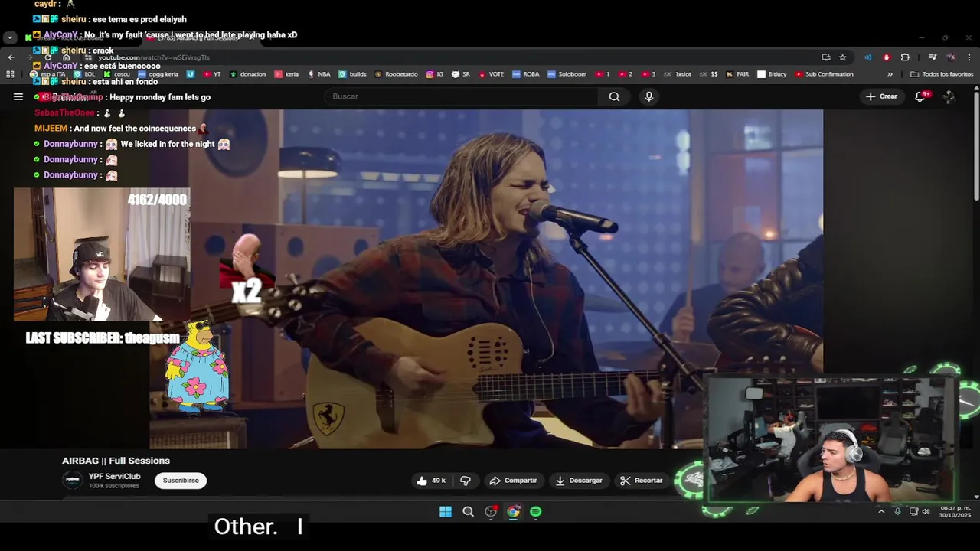
Task: Open the Windows Start button
Action: click(446, 512)
